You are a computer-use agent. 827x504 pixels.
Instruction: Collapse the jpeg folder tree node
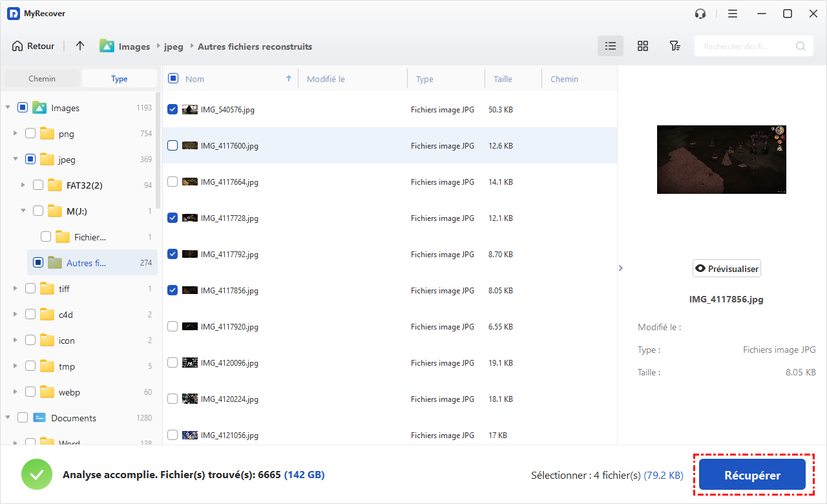[x=16, y=160]
